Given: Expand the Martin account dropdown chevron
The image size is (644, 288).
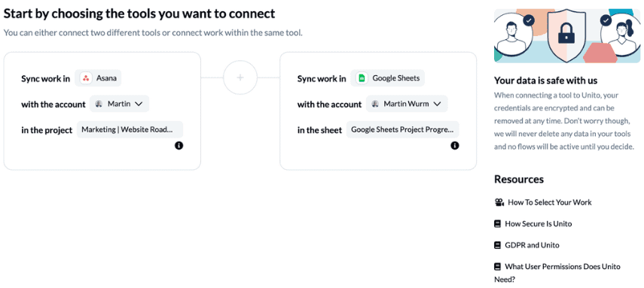Looking at the screenshot, I should coord(139,105).
